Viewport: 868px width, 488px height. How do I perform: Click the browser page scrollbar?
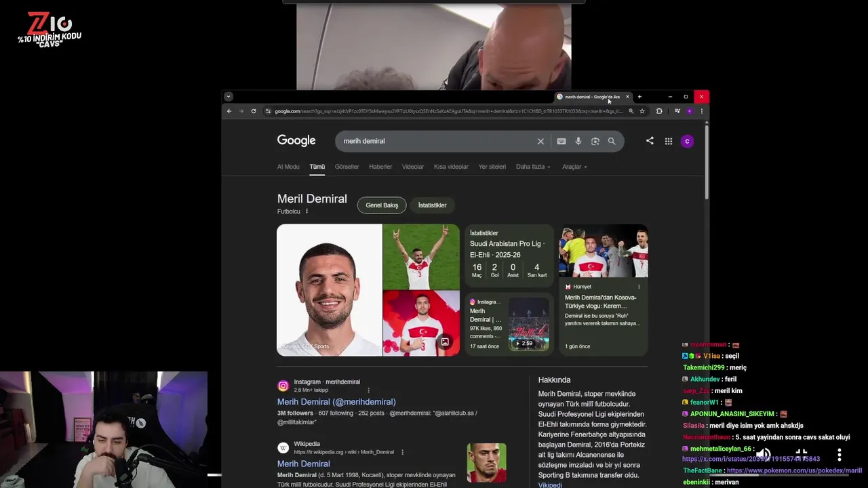706,163
